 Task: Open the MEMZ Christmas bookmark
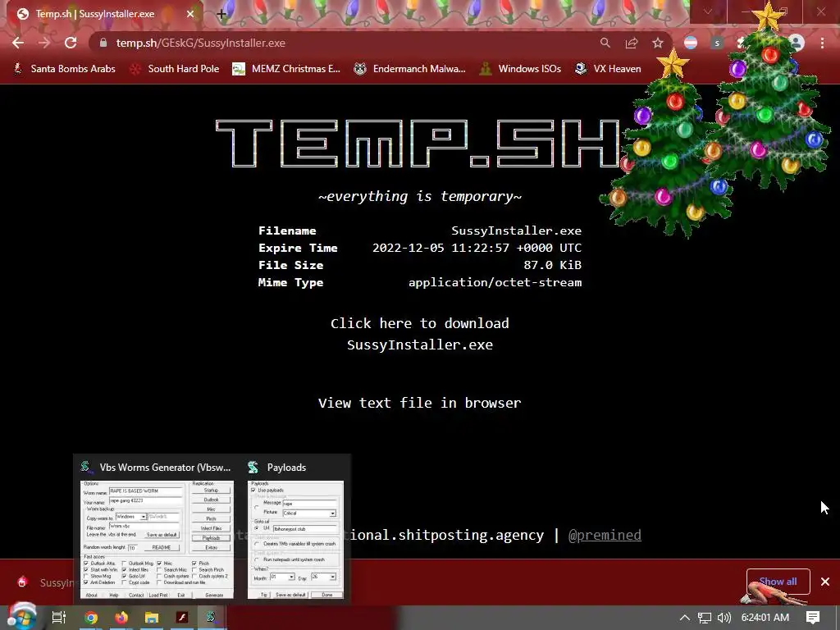point(286,69)
